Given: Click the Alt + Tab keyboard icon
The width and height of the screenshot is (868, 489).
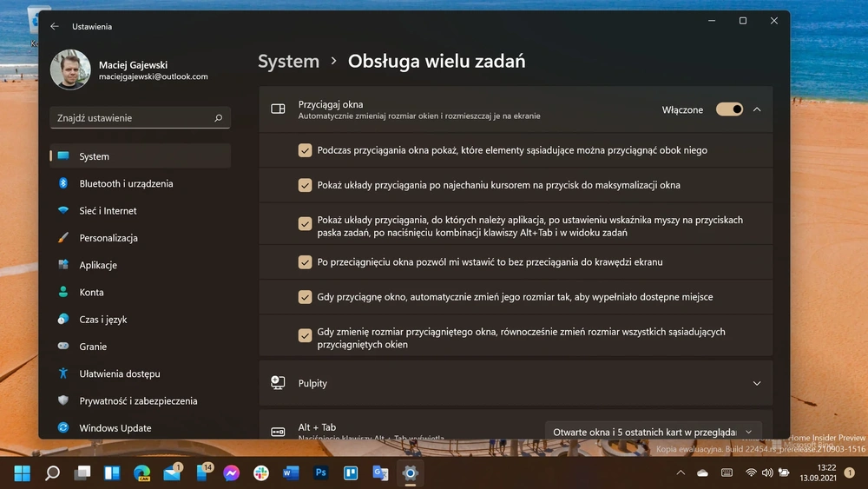Looking at the screenshot, I should click(x=278, y=432).
